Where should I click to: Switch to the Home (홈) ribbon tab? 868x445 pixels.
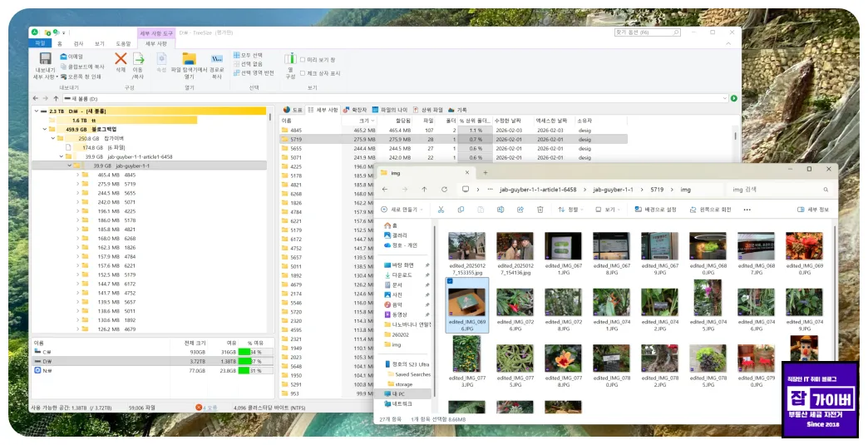tap(60, 43)
